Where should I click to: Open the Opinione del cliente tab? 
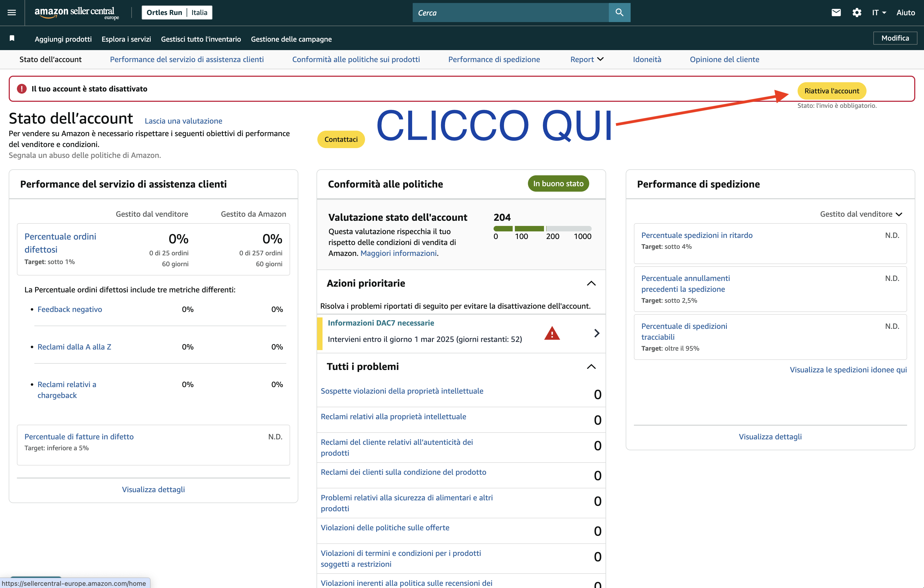pos(724,59)
